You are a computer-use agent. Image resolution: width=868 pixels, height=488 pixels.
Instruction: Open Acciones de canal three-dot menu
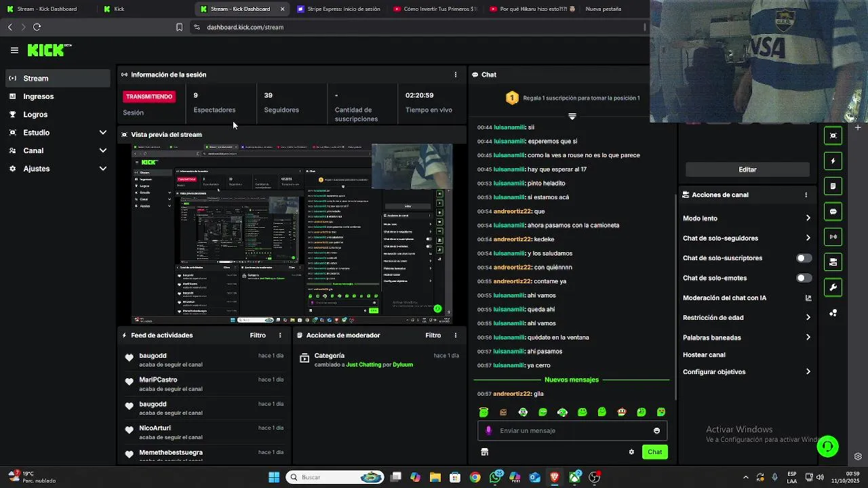pyautogui.click(x=806, y=195)
